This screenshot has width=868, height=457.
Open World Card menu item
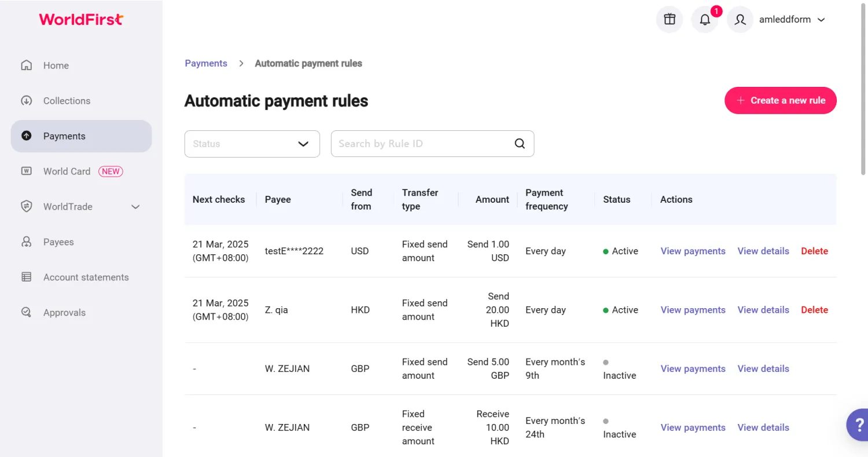(x=81, y=171)
